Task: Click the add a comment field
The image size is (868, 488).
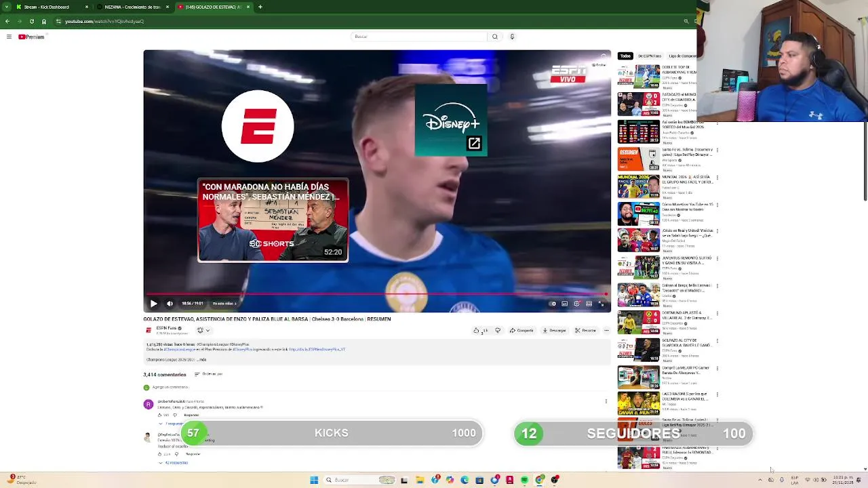Action: tap(380, 387)
